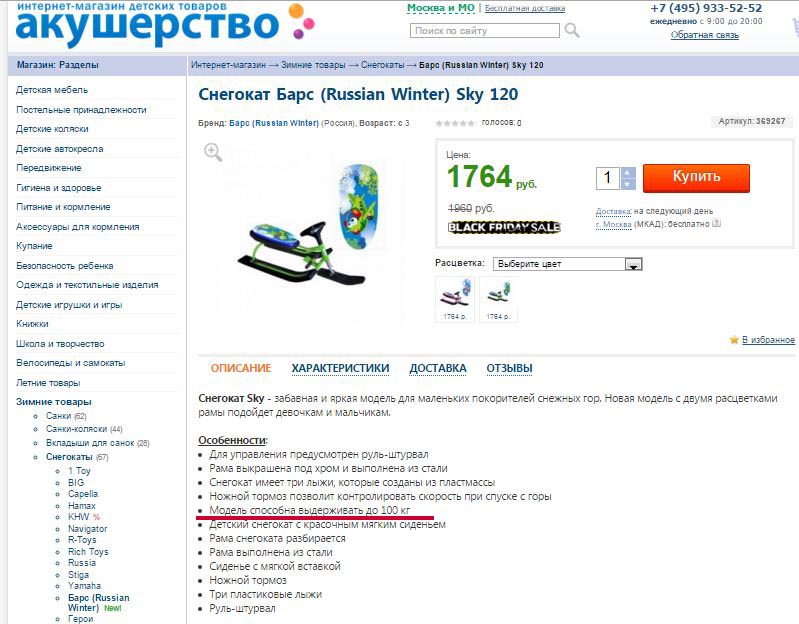Open the Москва и МО region selector

(441, 8)
